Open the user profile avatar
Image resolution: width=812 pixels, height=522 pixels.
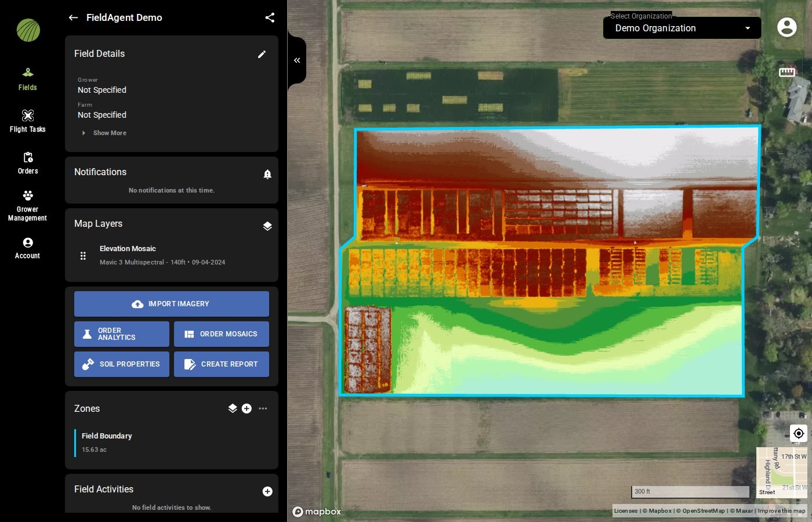(787, 27)
